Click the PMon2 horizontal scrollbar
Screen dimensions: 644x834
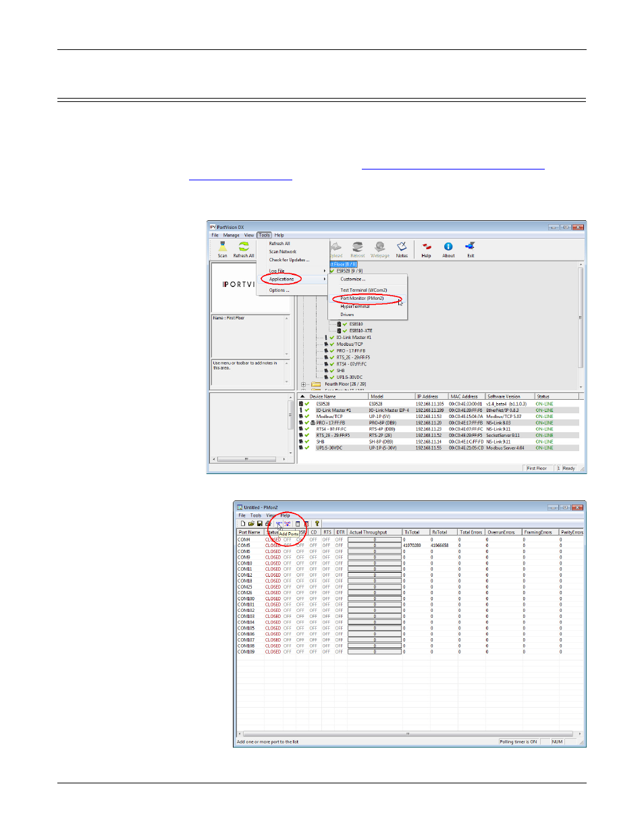click(408, 733)
